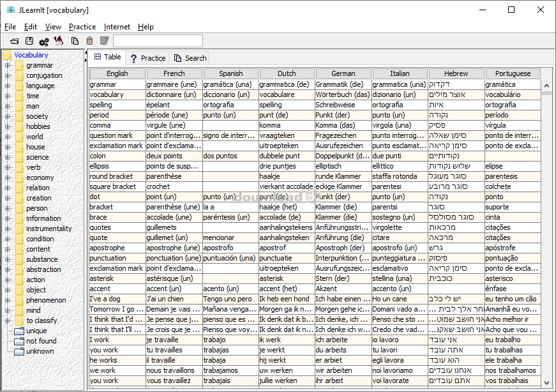The width and height of the screenshot is (556, 392).
Task: Click the red wizard toolbar icon
Action: 59,41
